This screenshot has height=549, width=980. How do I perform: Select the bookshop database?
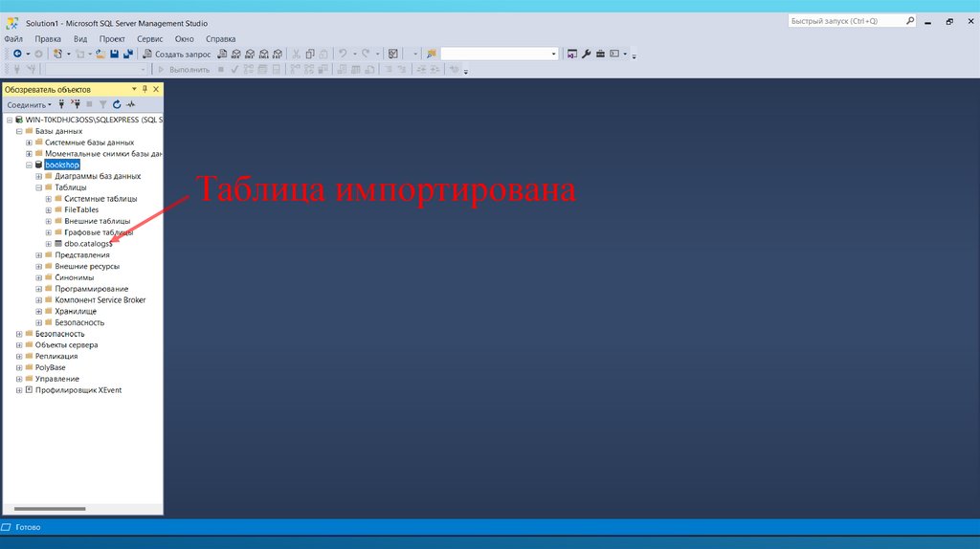point(62,165)
